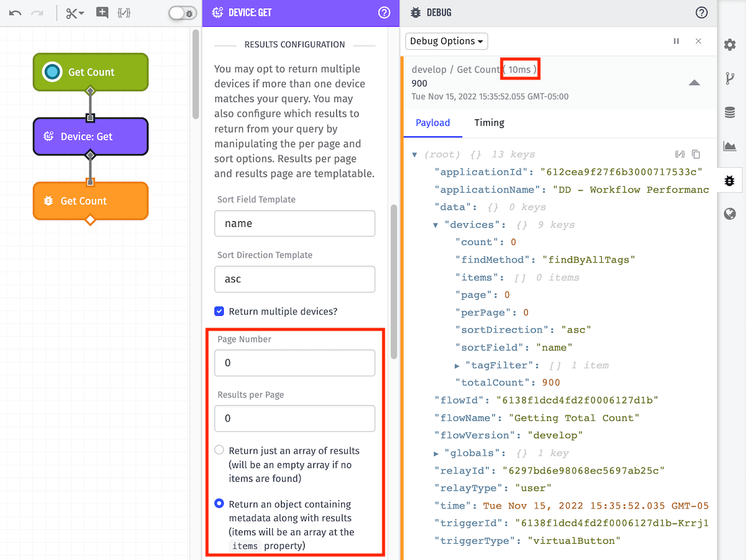Toggle the debug switch in the canvas toolbar
Viewport: 746px width, 560px height.
(183, 13)
